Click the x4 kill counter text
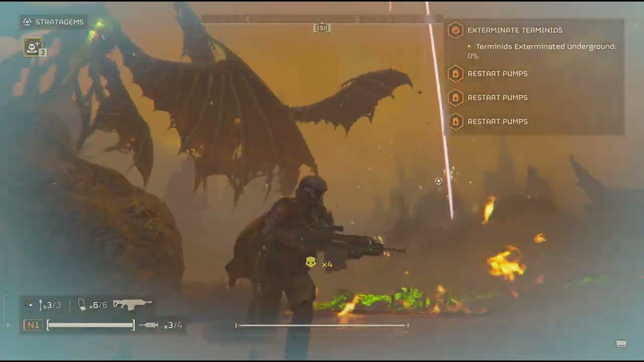644x362 pixels. [327, 264]
